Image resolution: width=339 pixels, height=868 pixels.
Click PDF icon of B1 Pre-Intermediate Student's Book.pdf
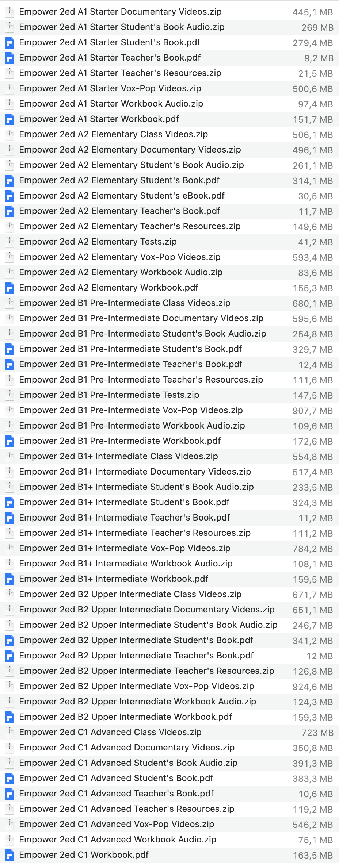point(9,349)
